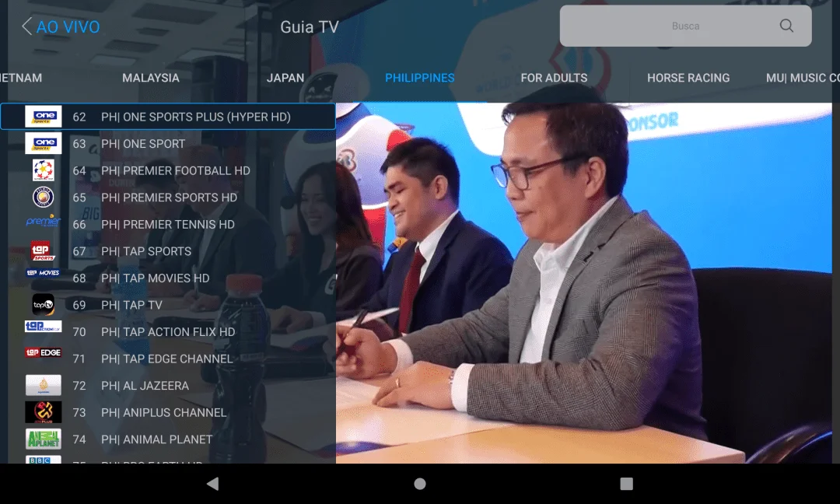Image resolution: width=840 pixels, height=504 pixels.
Task: Play PH| TAP EDGE CHANNEL
Action: [168, 359]
